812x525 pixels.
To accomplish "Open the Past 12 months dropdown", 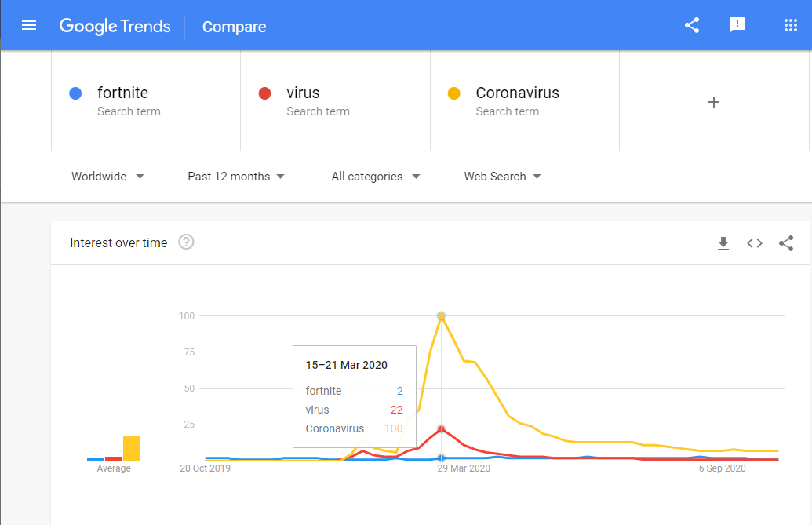I will tap(235, 177).
